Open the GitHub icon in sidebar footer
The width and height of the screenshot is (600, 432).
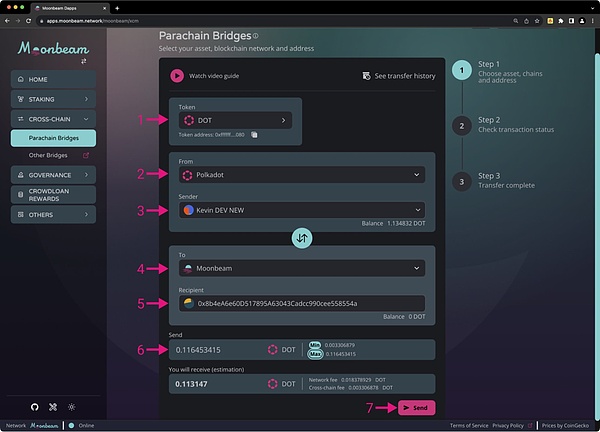click(x=34, y=407)
